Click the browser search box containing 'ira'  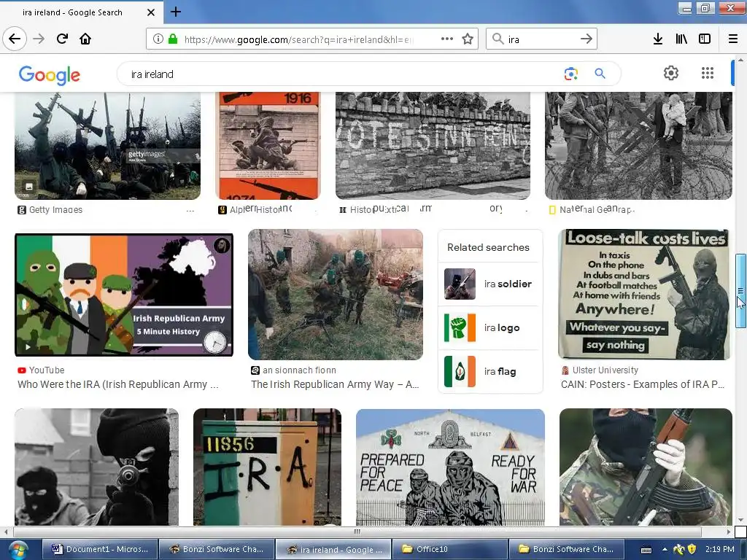pos(541,39)
